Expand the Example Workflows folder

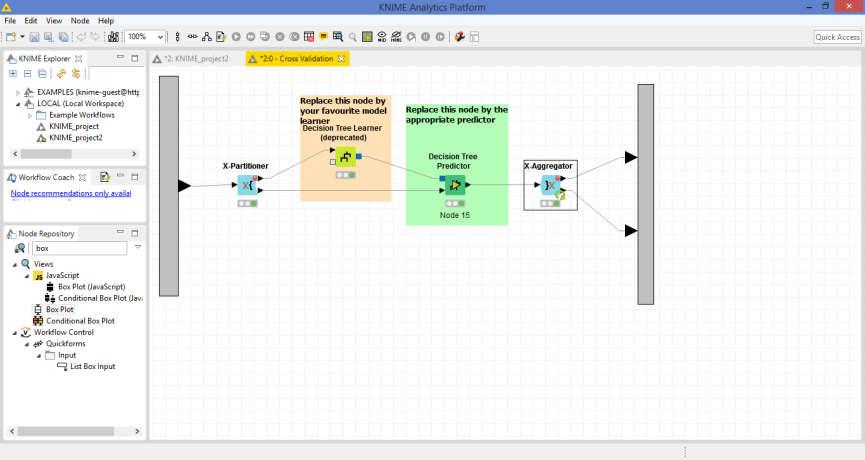[30, 115]
